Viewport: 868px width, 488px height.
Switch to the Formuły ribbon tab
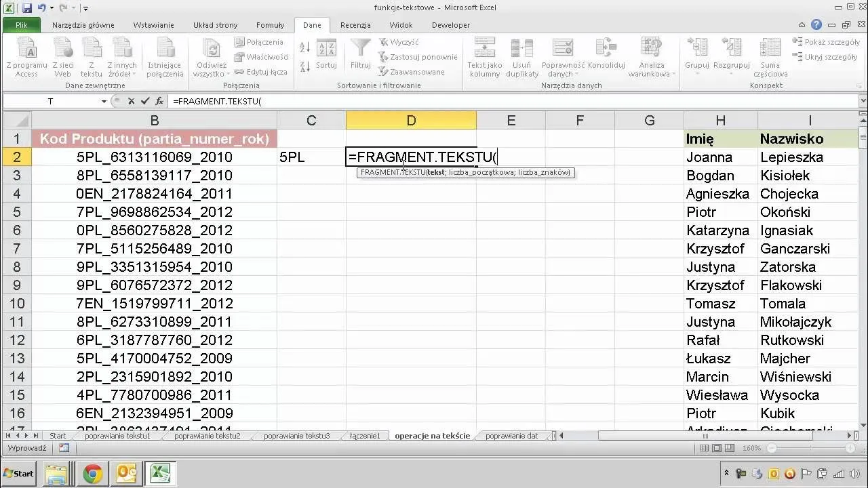[x=270, y=25]
